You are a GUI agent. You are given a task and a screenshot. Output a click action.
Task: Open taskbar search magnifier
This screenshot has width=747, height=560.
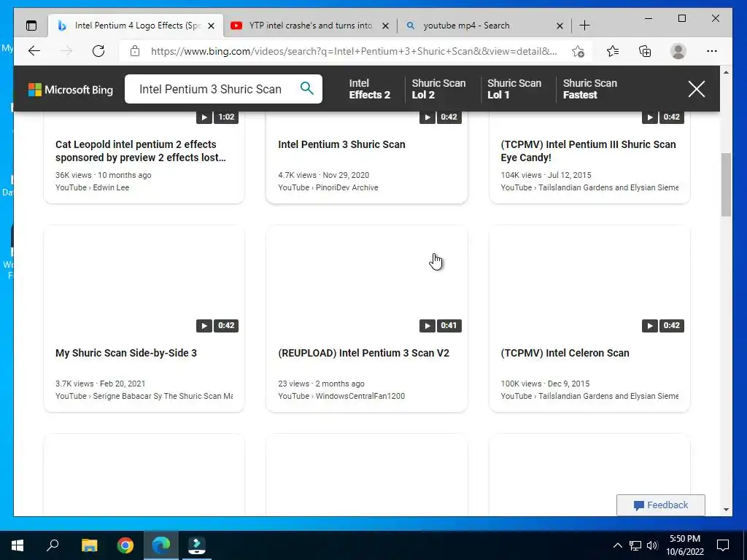pyautogui.click(x=53, y=545)
